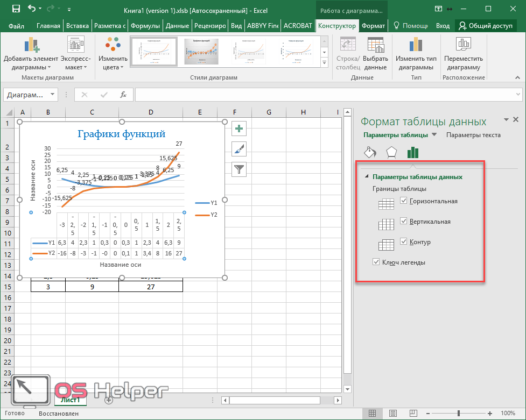Viewport: 526px width, 420px height.
Task: Toggle the Вертикальная border checkbox
Action: pyautogui.click(x=404, y=222)
